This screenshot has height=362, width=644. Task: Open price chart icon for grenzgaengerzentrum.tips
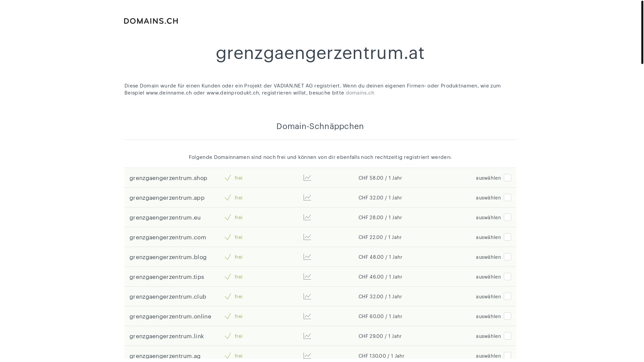[307, 277]
